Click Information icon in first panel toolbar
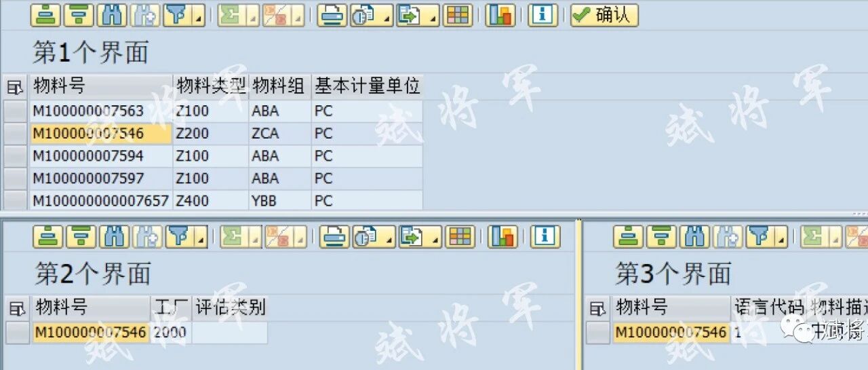 [542, 15]
